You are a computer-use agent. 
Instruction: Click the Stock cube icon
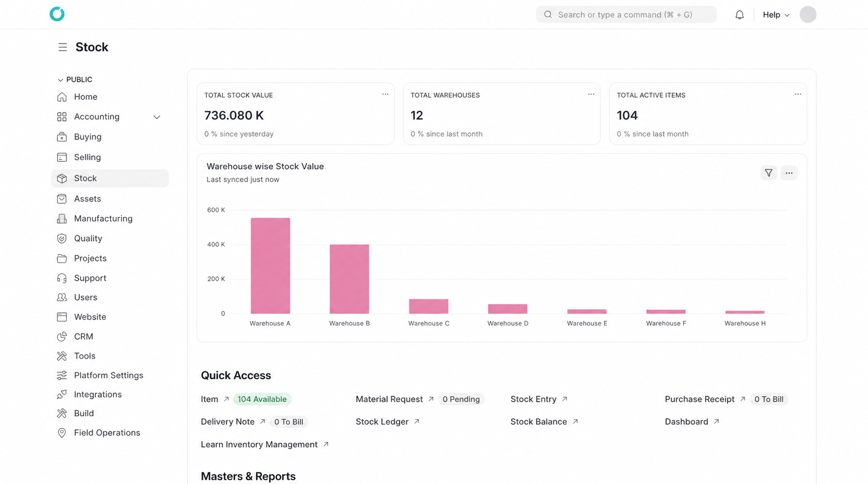tap(62, 178)
